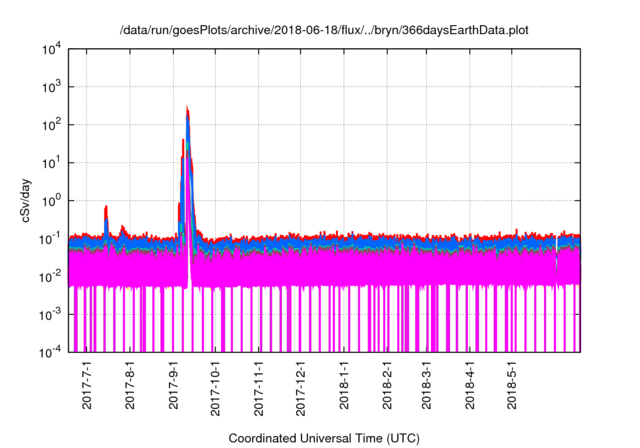Click the 10^1 y-axis tick label
The width and height of the screenshot is (640, 448).
[x=51, y=163]
